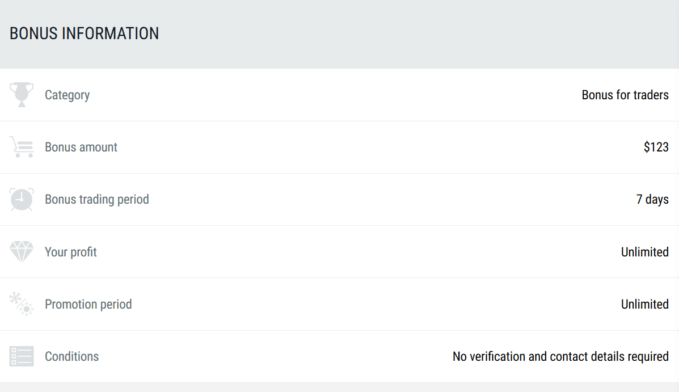This screenshot has height=392, width=679.
Task: Click the Conditions label
Action: pos(71,356)
